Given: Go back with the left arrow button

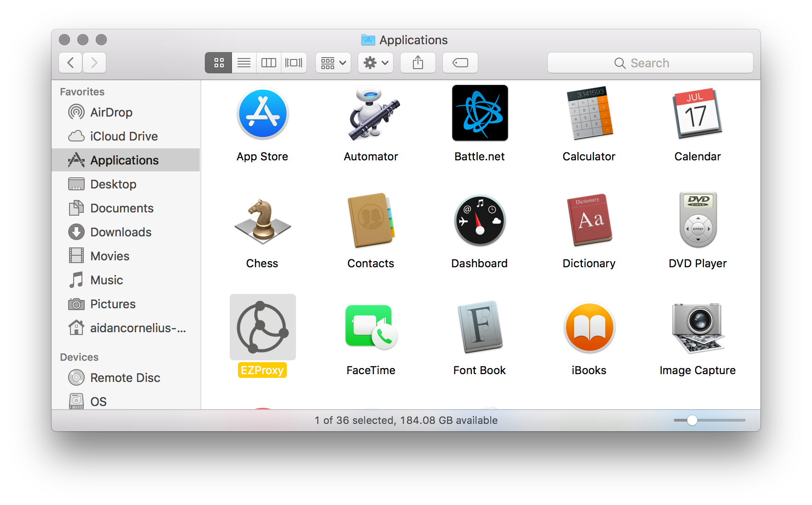Looking at the screenshot, I should point(70,63).
